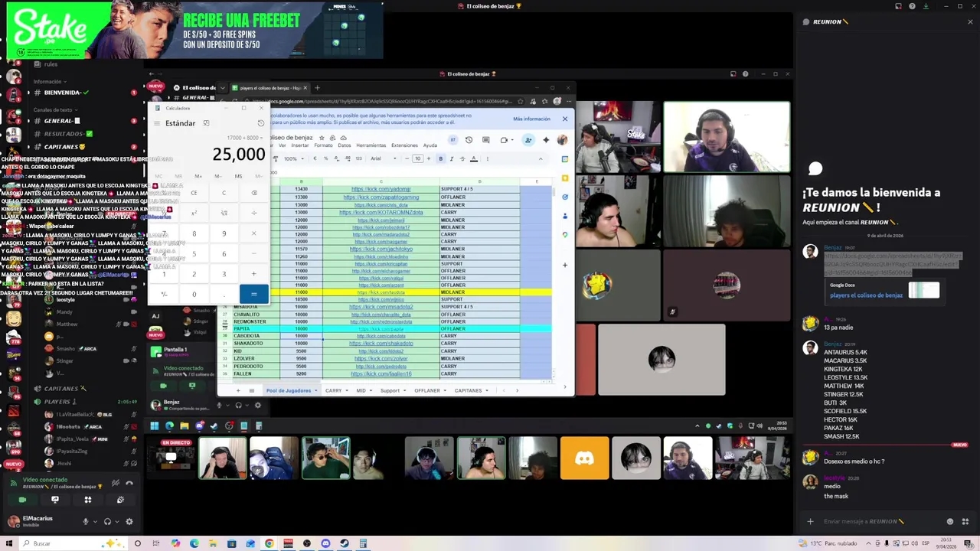The height and width of the screenshot is (551, 980).
Task: Open calculator history icon
Action: pos(260,123)
